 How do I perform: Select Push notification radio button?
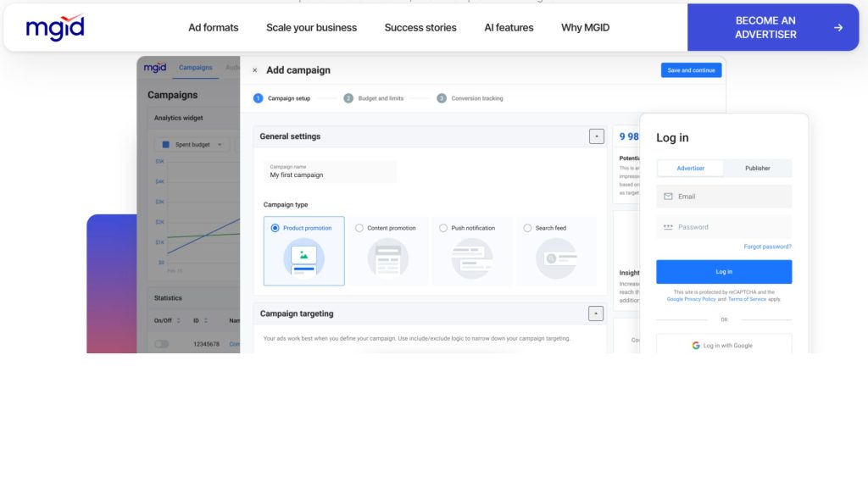pyautogui.click(x=442, y=228)
